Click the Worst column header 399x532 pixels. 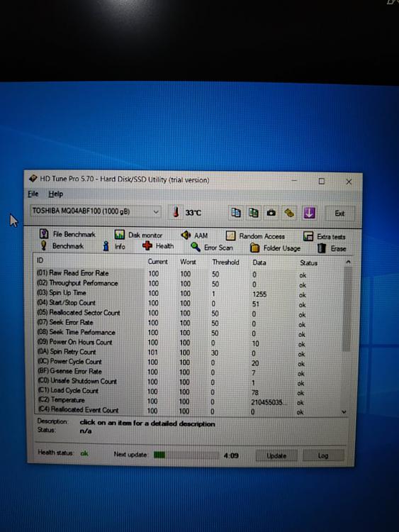click(188, 262)
